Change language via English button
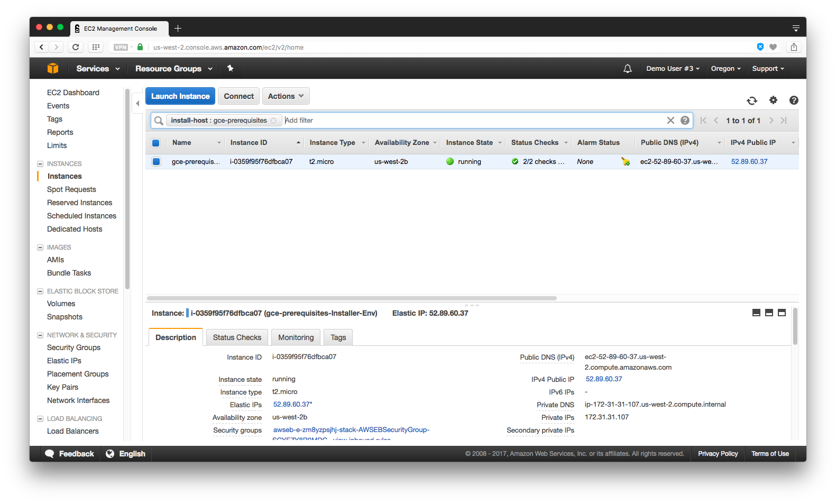The width and height of the screenshot is (836, 504). (x=126, y=454)
